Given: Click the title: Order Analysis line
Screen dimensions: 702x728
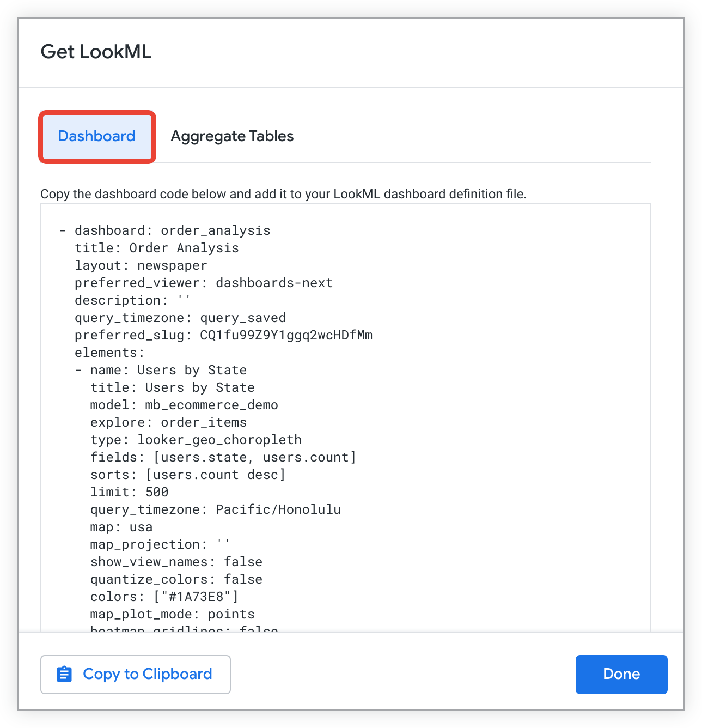Looking at the screenshot, I should (x=157, y=248).
